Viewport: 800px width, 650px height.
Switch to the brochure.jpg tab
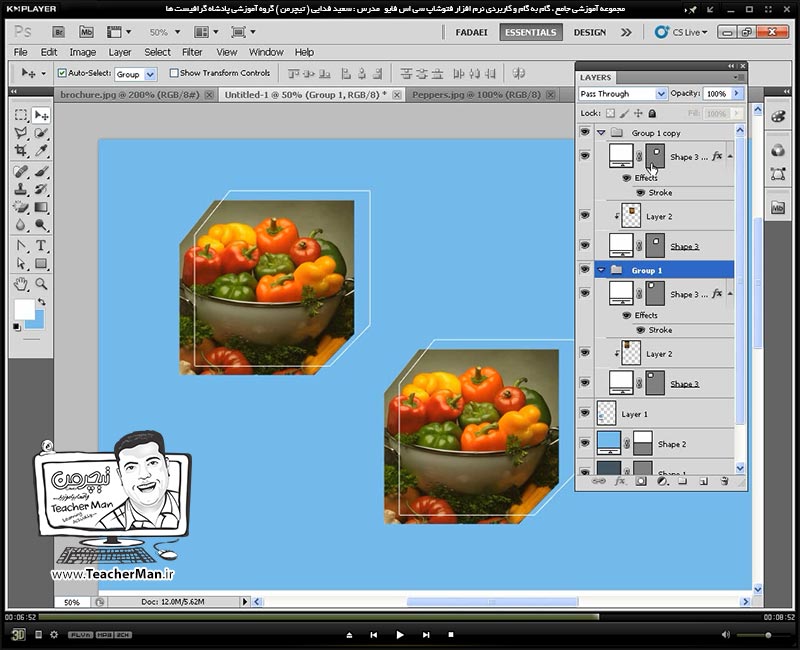130,94
